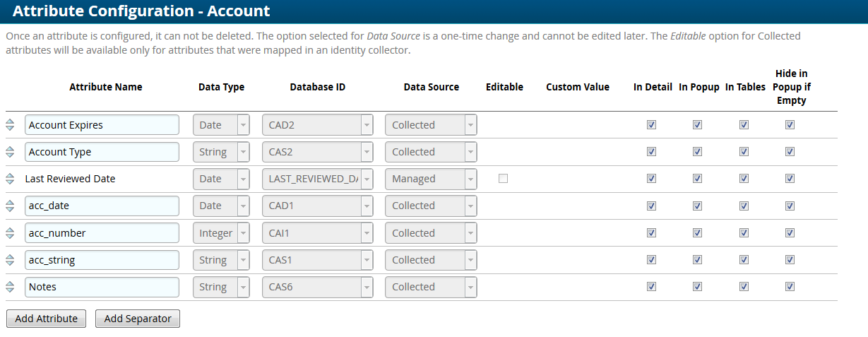Uncheck In Tables for Account Type
Screen dimensions: 868x337
point(744,152)
